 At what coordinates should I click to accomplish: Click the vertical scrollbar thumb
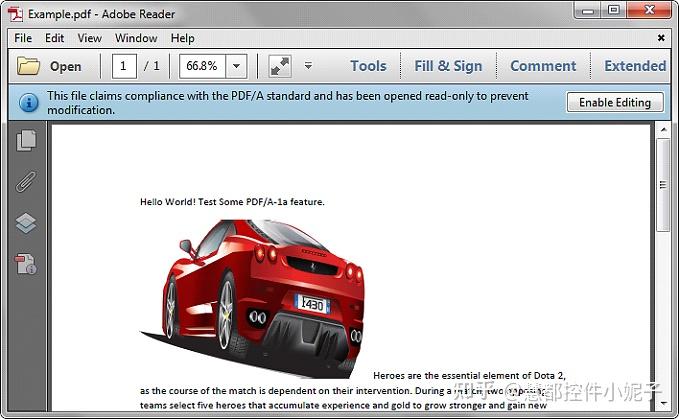coord(663,185)
